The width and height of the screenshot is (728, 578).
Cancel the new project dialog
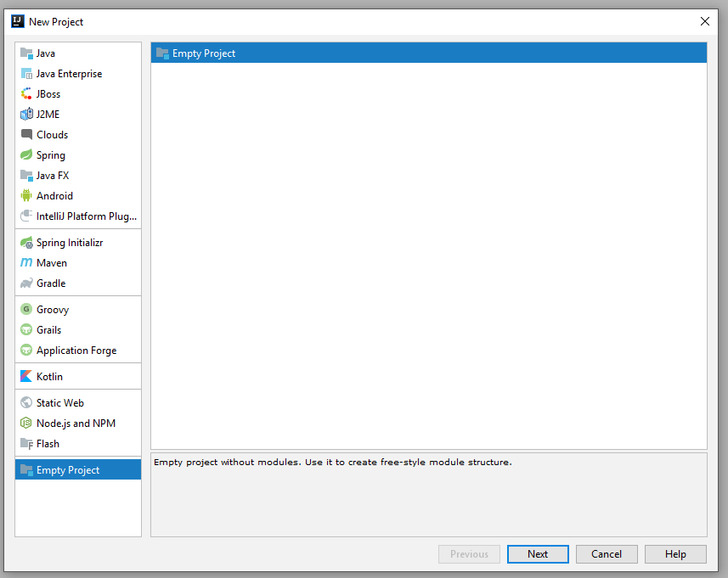click(x=607, y=553)
